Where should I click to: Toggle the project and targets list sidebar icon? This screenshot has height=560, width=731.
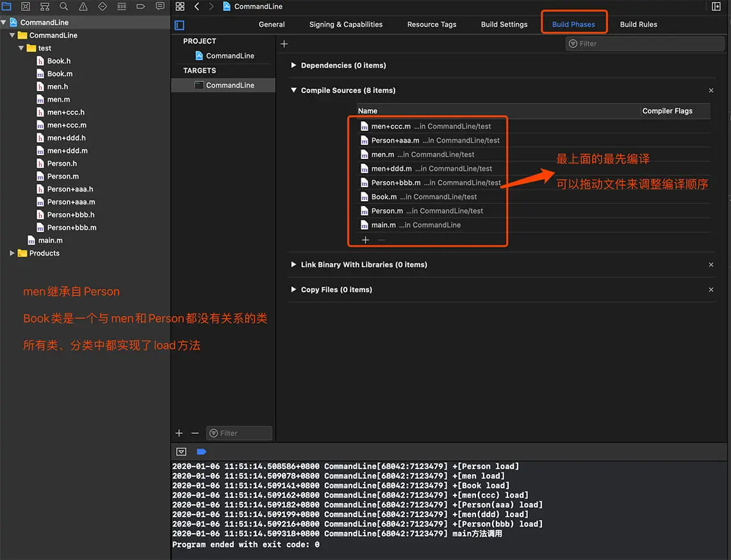[x=179, y=25]
